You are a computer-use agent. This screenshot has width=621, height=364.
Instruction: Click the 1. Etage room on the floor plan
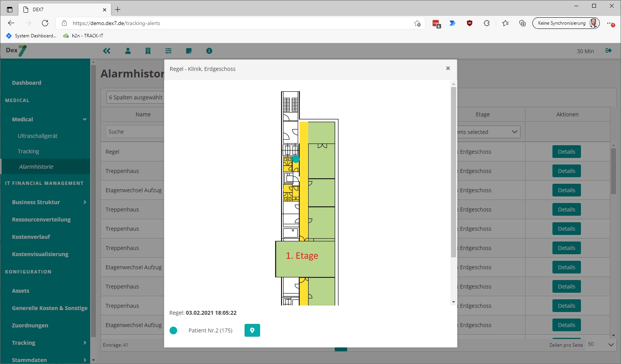[305, 259]
